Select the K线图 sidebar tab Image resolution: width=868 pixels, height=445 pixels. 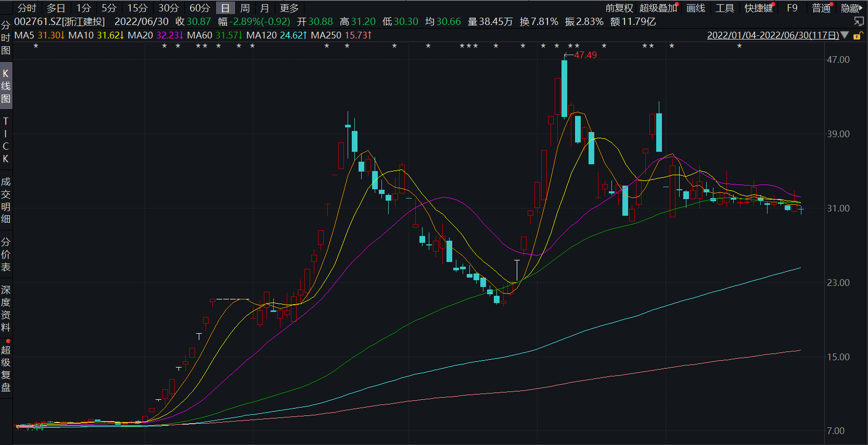6,86
